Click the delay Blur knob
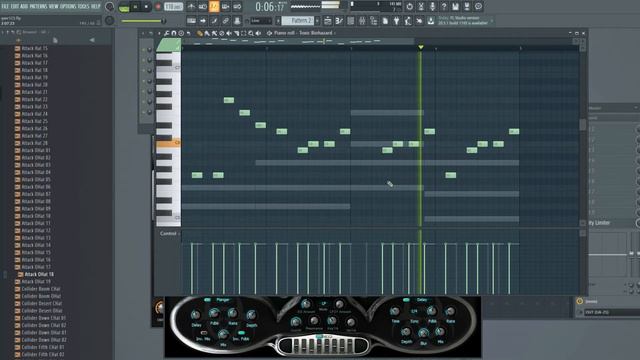640x360 pixels. 423,334
